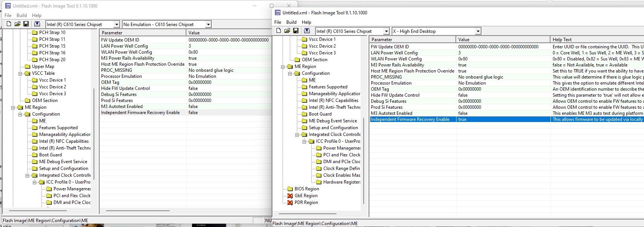Click Help Text column header in right window
This screenshot has height=227, width=644.
pyautogui.click(x=597, y=39)
